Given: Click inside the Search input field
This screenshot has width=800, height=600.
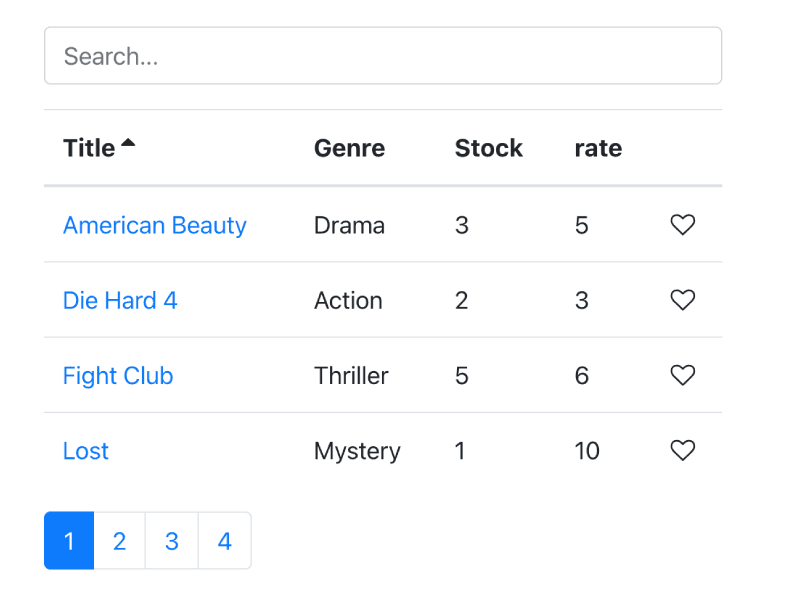Looking at the screenshot, I should click(x=383, y=56).
